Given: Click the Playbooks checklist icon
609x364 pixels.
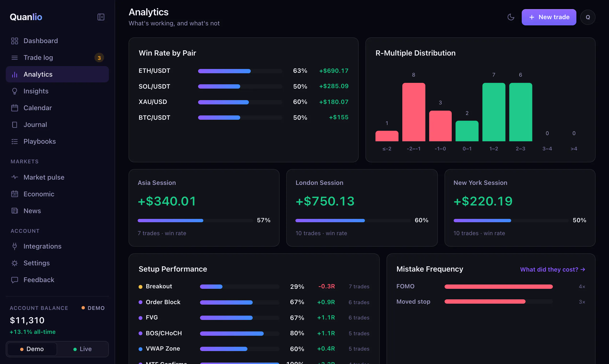Looking at the screenshot, I should (14, 141).
